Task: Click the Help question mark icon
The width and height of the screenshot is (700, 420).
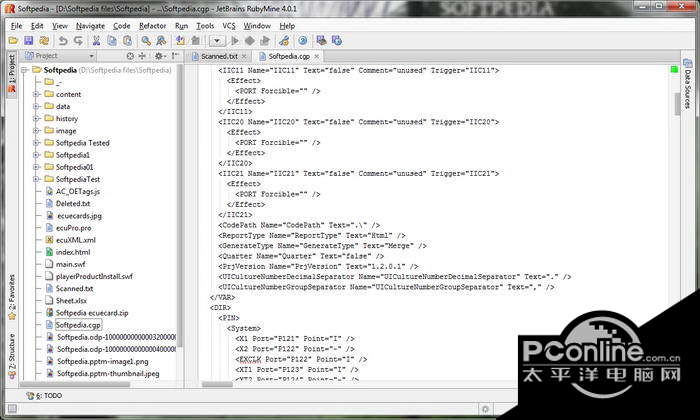Action: tap(303, 41)
